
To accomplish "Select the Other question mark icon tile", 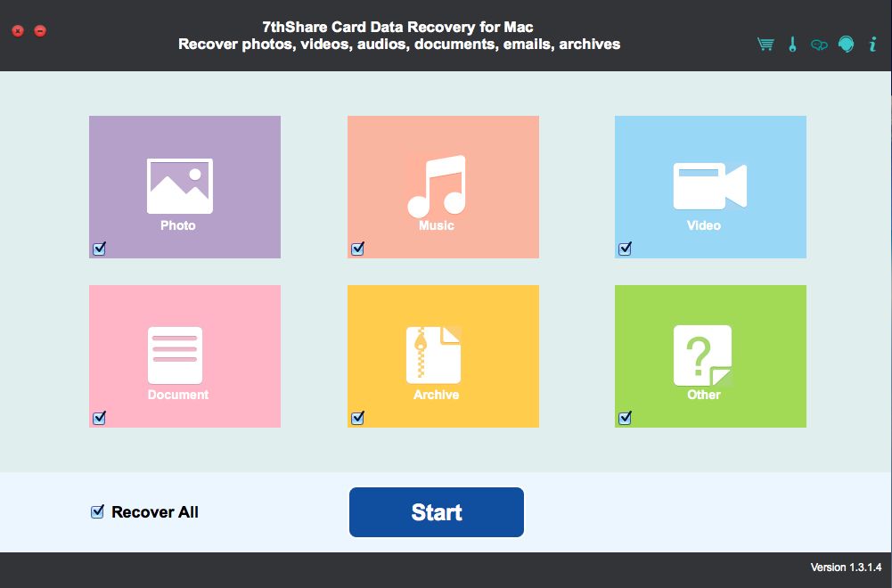I will [x=710, y=356].
